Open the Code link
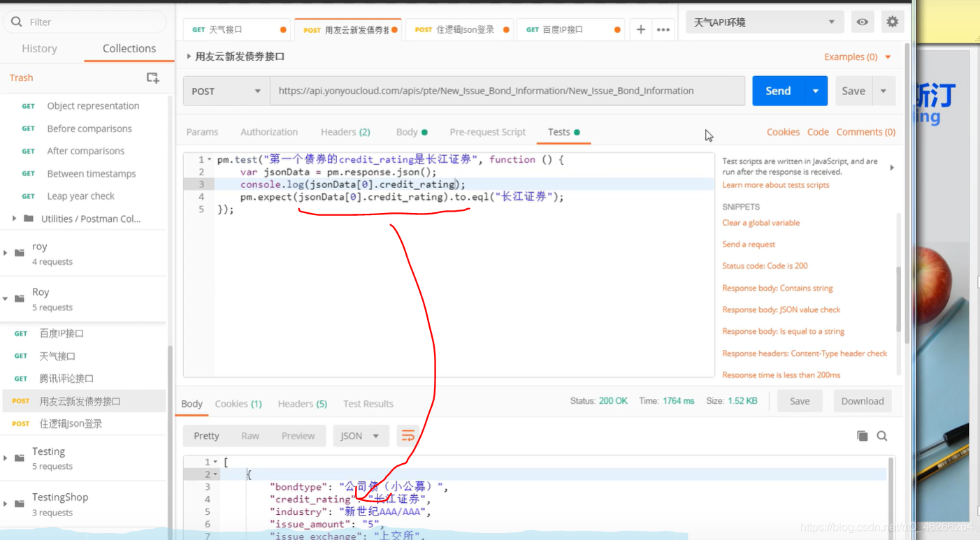This screenshot has width=980, height=540. coord(818,132)
